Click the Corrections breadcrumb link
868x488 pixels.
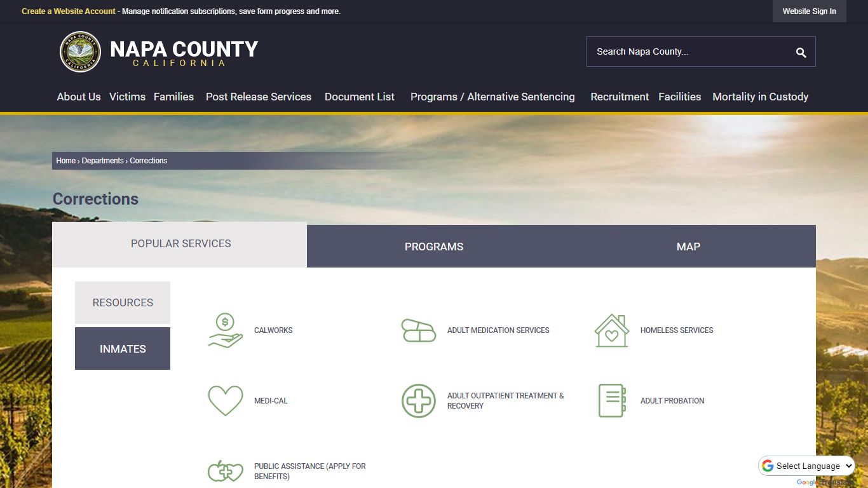click(x=149, y=161)
